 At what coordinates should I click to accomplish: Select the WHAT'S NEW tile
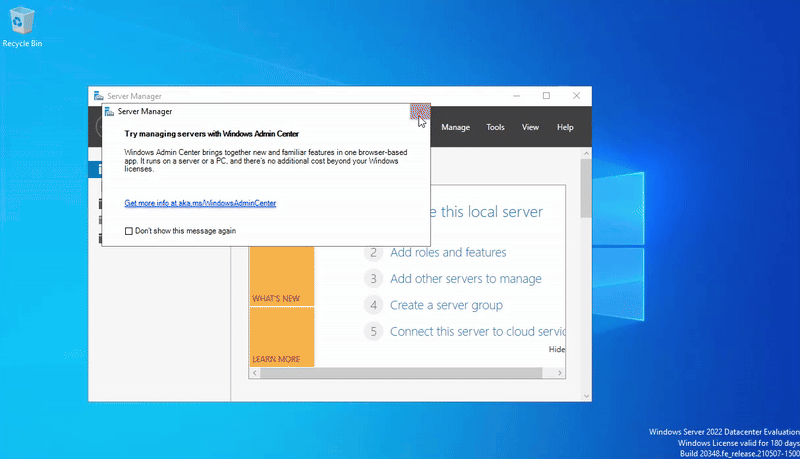pos(282,276)
